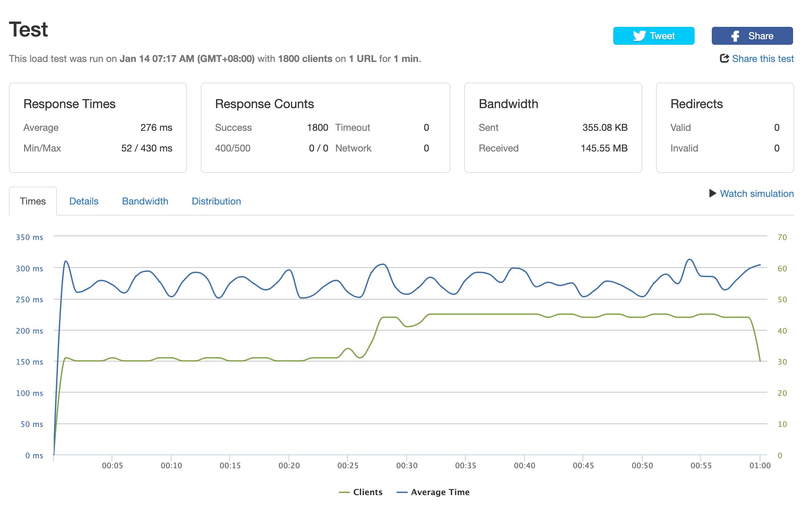Click the green Clients legend line marker
The image size is (812, 513).
tap(344, 492)
